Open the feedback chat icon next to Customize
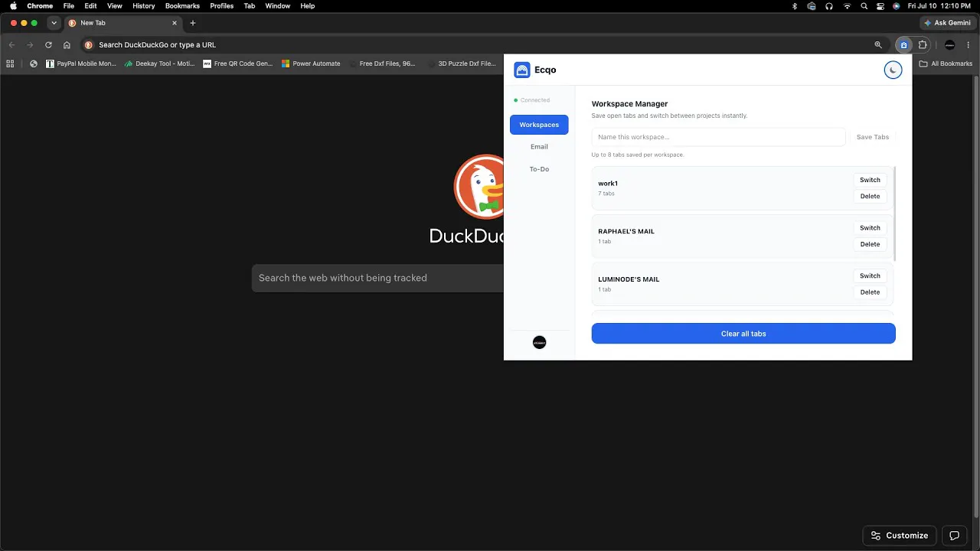Image resolution: width=980 pixels, height=551 pixels. pyautogui.click(x=955, y=536)
